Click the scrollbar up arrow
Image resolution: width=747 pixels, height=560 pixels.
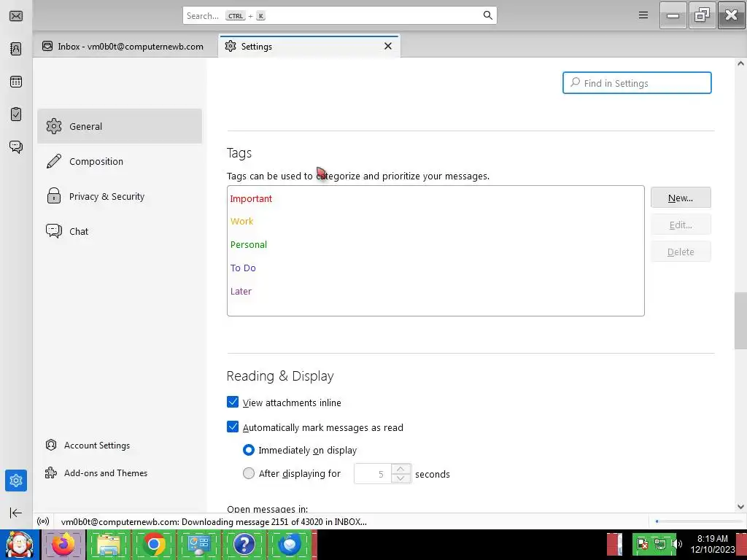click(x=741, y=63)
